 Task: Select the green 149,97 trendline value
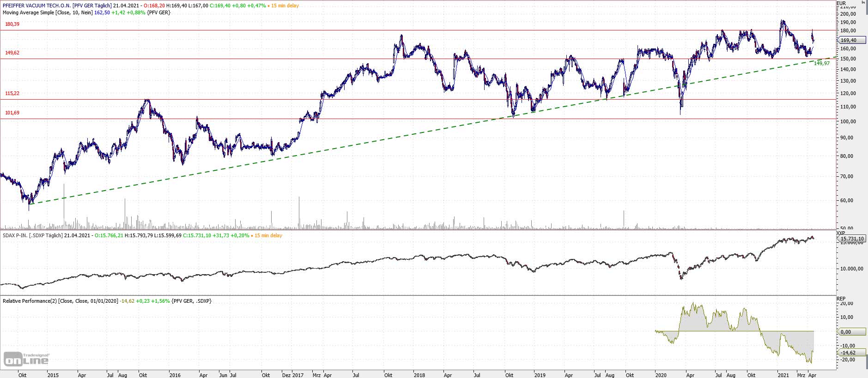pos(822,63)
